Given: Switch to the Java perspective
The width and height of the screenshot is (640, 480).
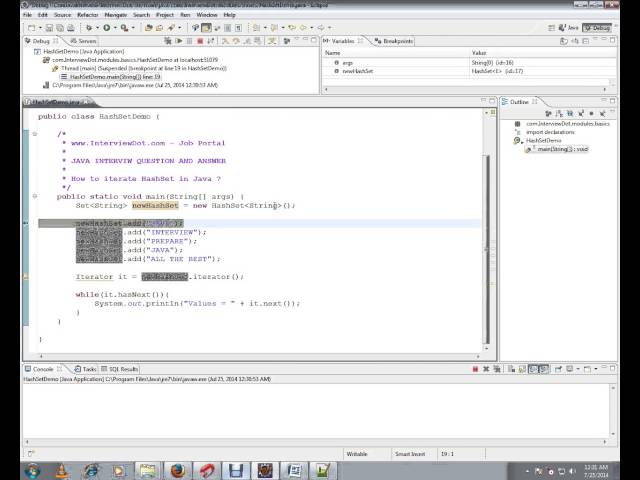Looking at the screenshot, I should point(569,28).
